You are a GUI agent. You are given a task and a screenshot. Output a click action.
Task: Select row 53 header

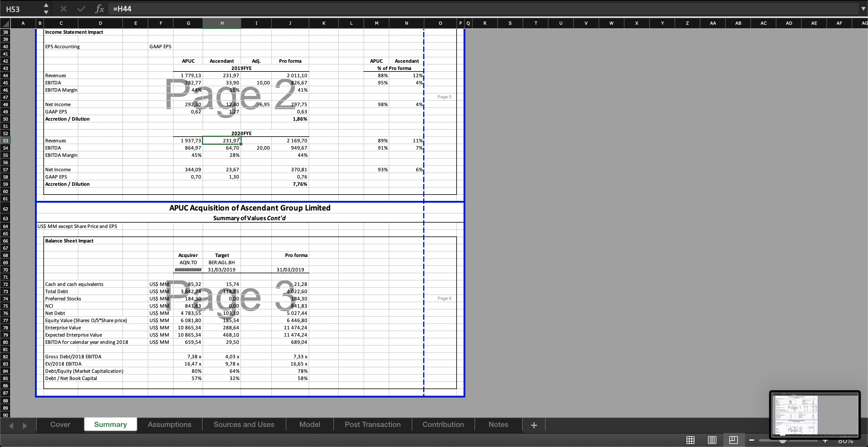[x=5, y=141]
